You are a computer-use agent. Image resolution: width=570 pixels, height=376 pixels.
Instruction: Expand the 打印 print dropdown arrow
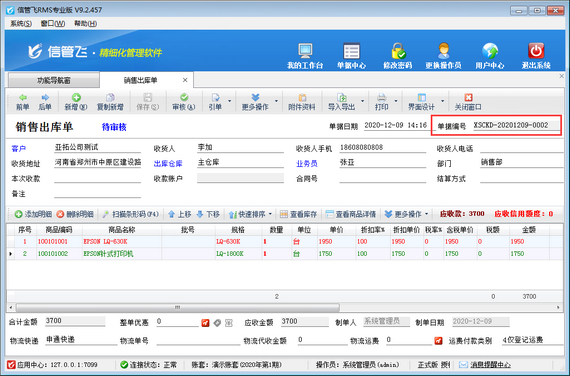pyautogui.click(x=396, y=101)
